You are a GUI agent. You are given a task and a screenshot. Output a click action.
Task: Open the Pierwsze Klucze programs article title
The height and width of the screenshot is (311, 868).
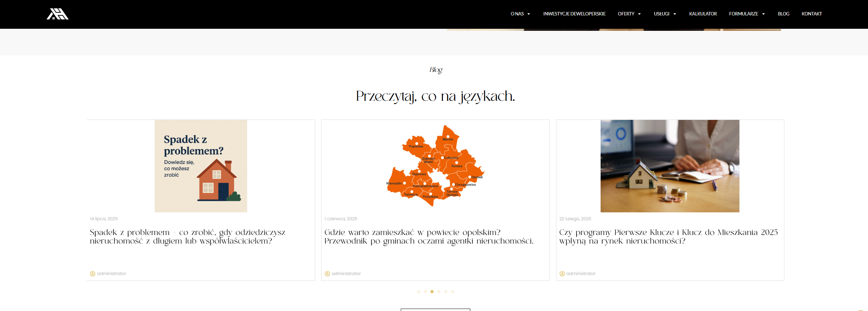tap(668, 237)
